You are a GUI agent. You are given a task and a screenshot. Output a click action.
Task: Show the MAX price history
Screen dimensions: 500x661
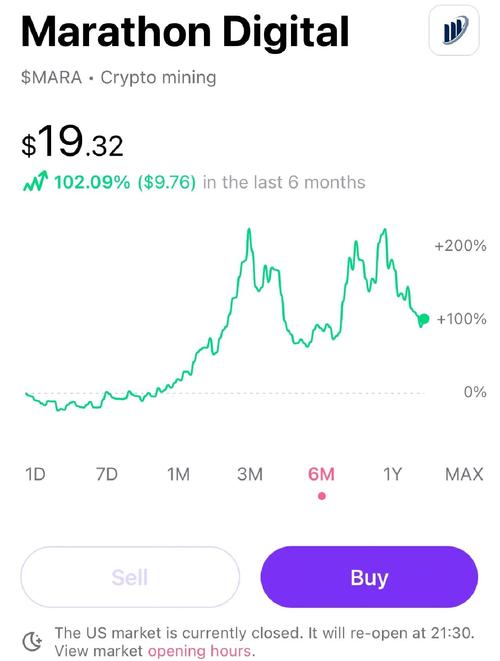[x=464, y=474]
